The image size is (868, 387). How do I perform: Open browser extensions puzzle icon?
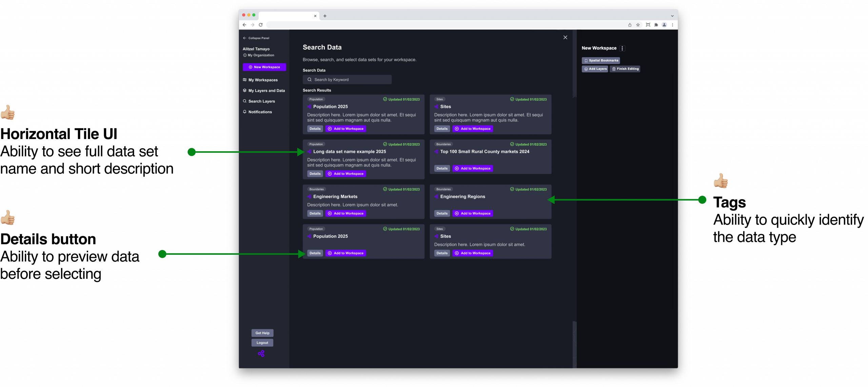(656, 25)
